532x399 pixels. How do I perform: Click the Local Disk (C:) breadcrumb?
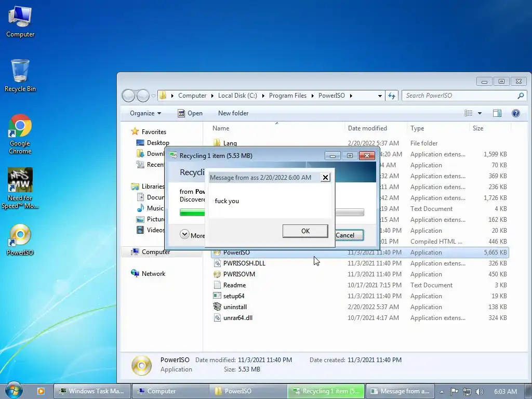[x=237, y=96]
